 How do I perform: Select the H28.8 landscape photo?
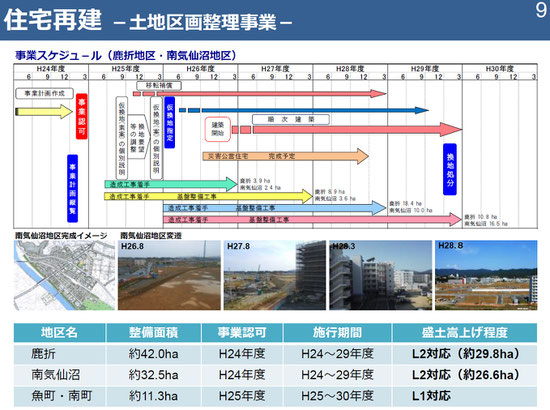[486, 275]
